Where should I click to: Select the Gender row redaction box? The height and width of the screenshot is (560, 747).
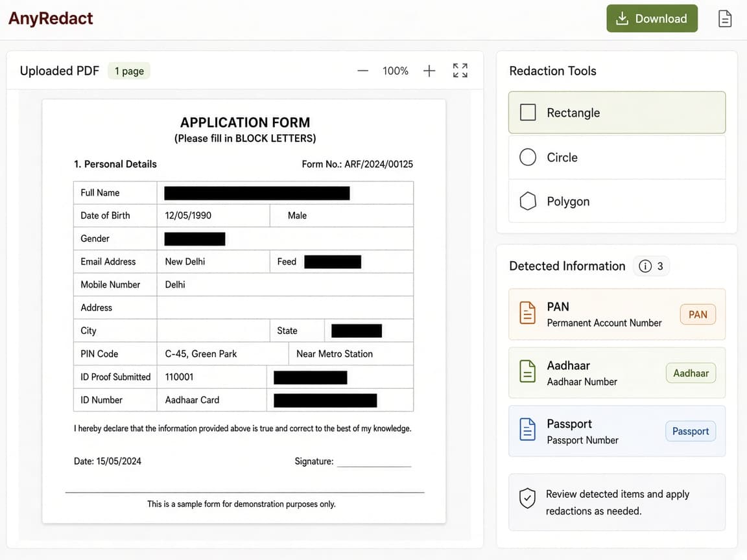pos(195,239)
